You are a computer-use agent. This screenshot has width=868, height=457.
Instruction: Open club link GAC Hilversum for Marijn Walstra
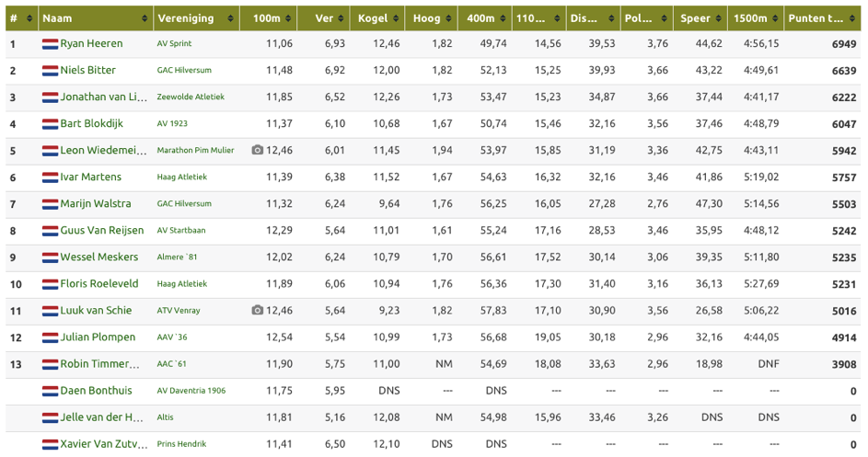point(184,203)
